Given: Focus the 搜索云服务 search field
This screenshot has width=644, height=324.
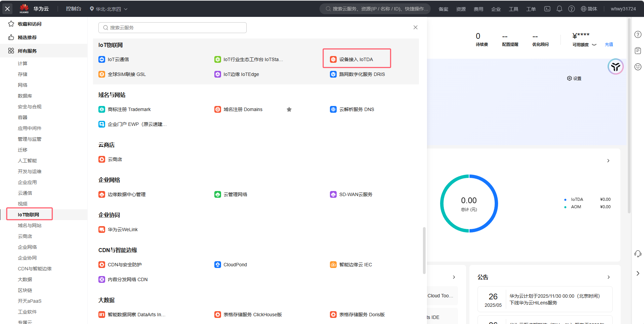Looking at the screenshot, I should click(x=173, y=28).
